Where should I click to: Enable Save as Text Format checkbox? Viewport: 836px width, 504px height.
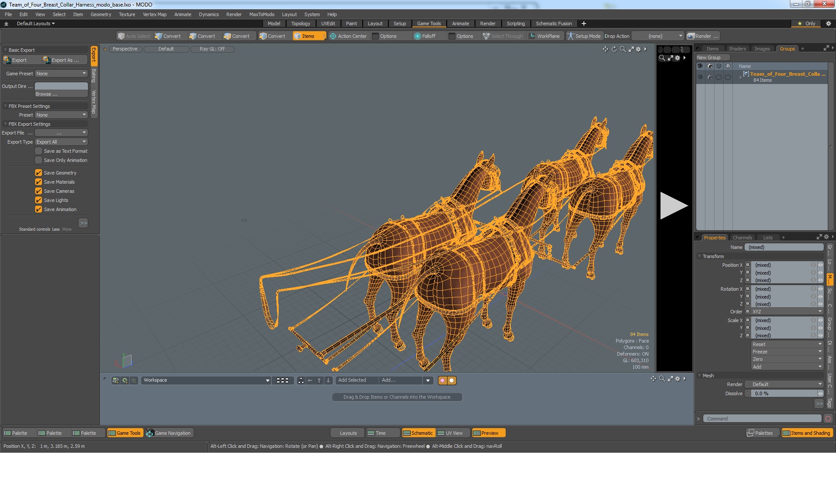click(38, 151)
